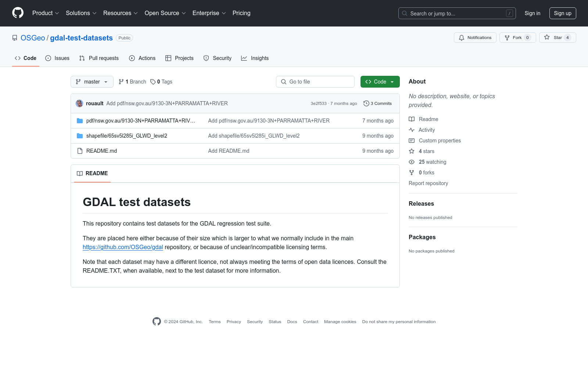Click the Terms link in footer
The width and height of the screenshot is (588, 368).
(215, 322)
